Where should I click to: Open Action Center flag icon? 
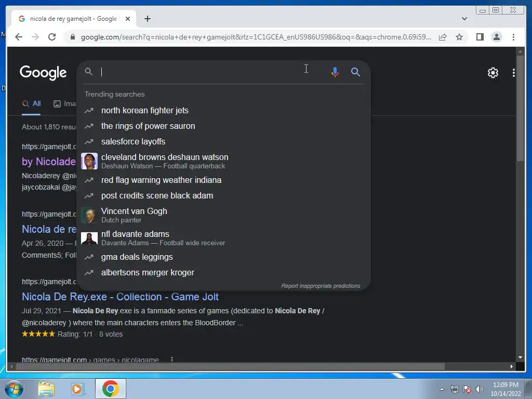tap(467, 389)
